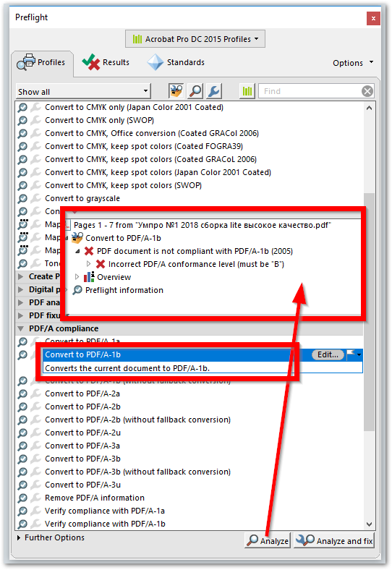Click the scrollbar down arrow

coord(369,524)
